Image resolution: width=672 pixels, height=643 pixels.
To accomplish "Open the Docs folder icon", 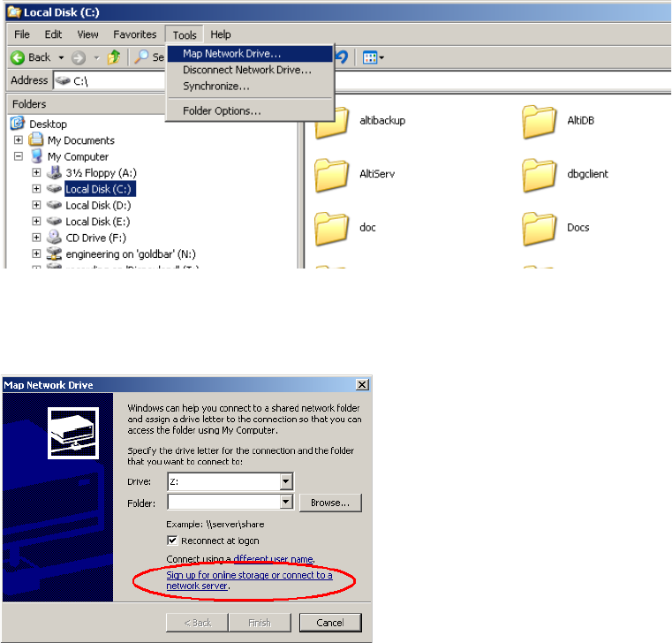I will pyautogui.click(x=540, y=229).
